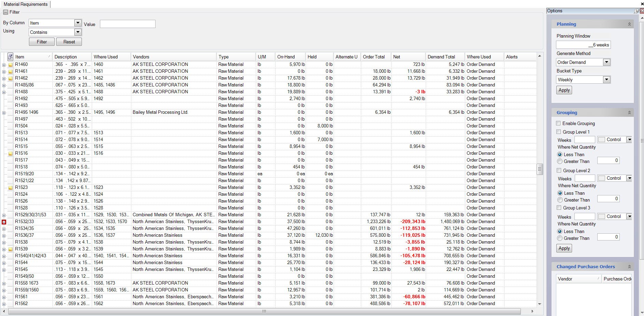Screen dimensions: 644x316
Task: Click the yellow note icon on row R1462
Action: (10, 78)
